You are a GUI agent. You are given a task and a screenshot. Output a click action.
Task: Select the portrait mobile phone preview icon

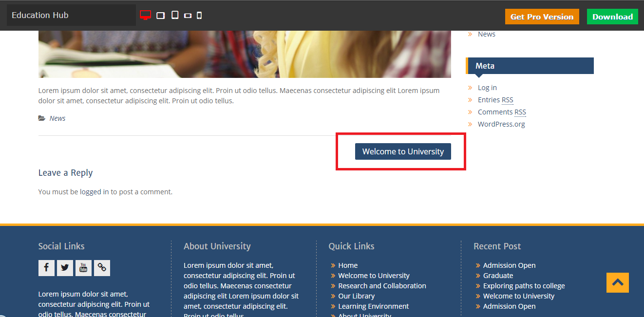[199, 16]
